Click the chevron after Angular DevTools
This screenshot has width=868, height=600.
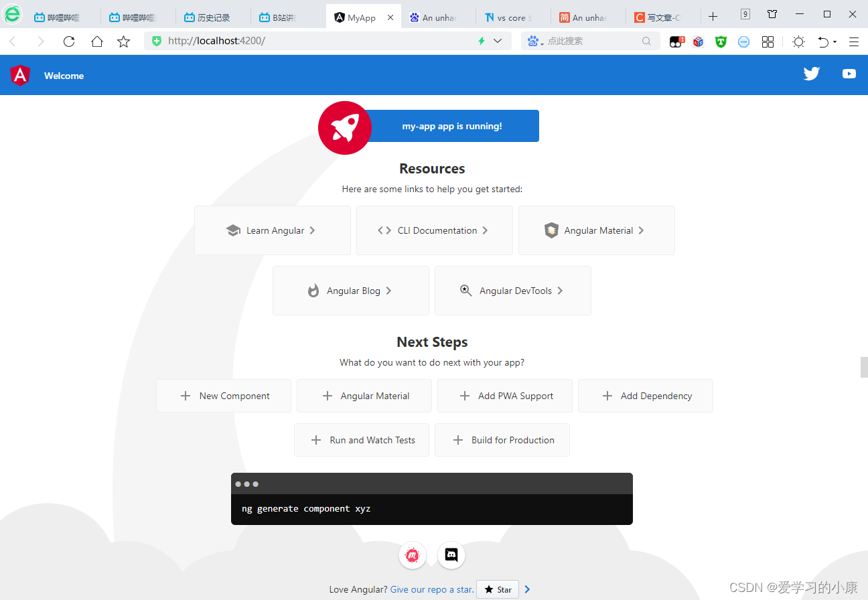pyautogui.click(x=560, y=291)
